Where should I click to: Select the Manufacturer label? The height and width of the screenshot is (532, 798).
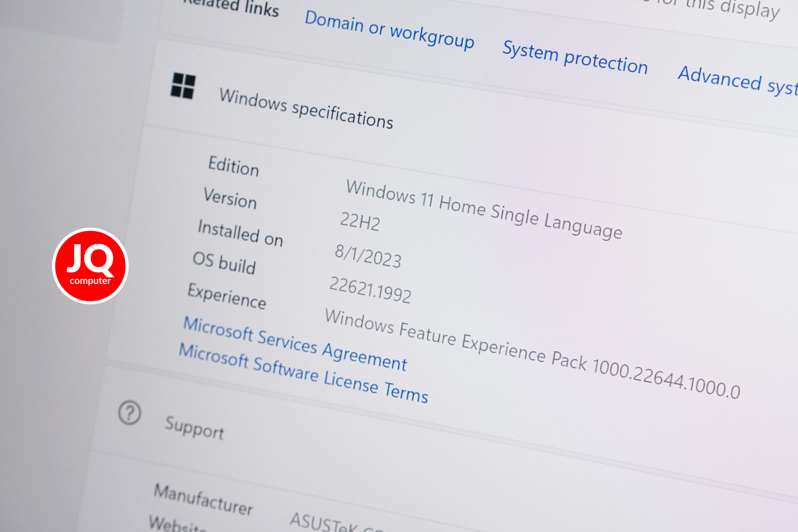203,500
